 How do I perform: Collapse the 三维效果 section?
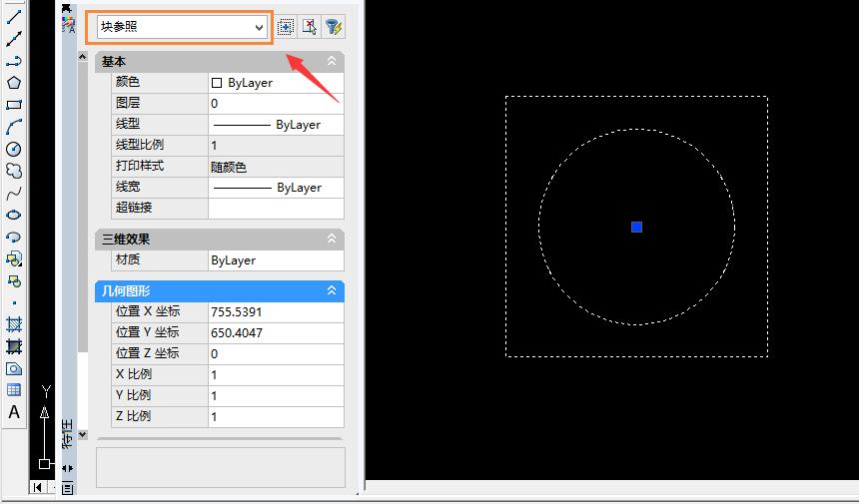(332, 240)
